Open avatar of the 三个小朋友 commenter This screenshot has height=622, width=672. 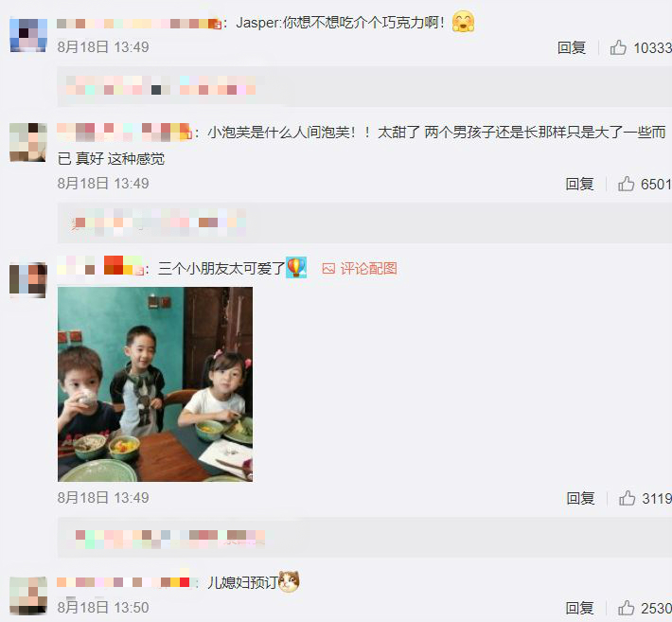coord(28,280)
